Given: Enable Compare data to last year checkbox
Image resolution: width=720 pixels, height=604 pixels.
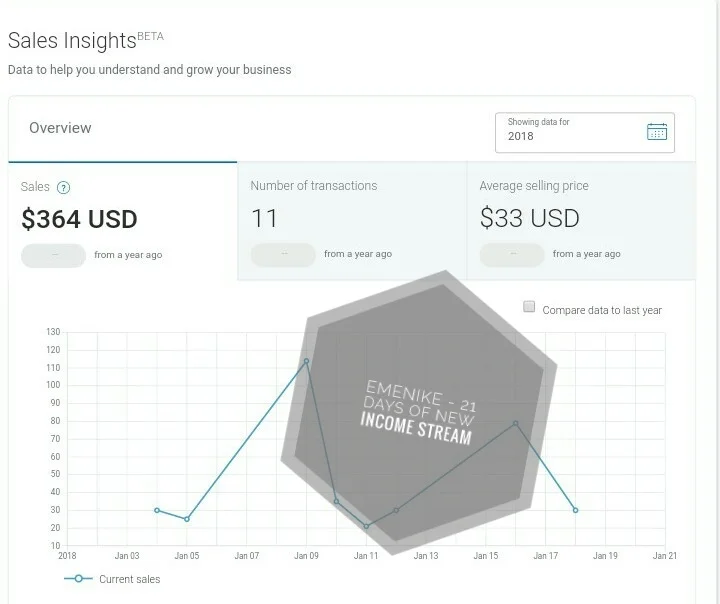Looking at the screenshot, I should click(x=529, y=307).
